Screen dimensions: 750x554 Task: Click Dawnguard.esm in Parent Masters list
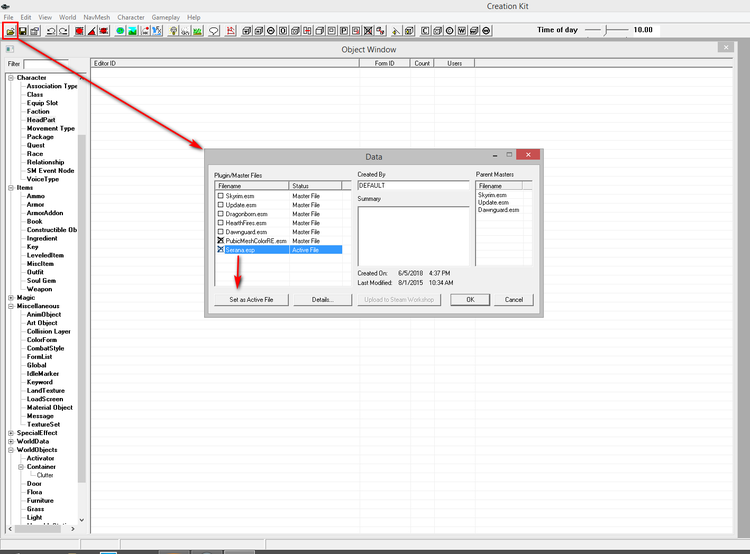pos(498,210)
